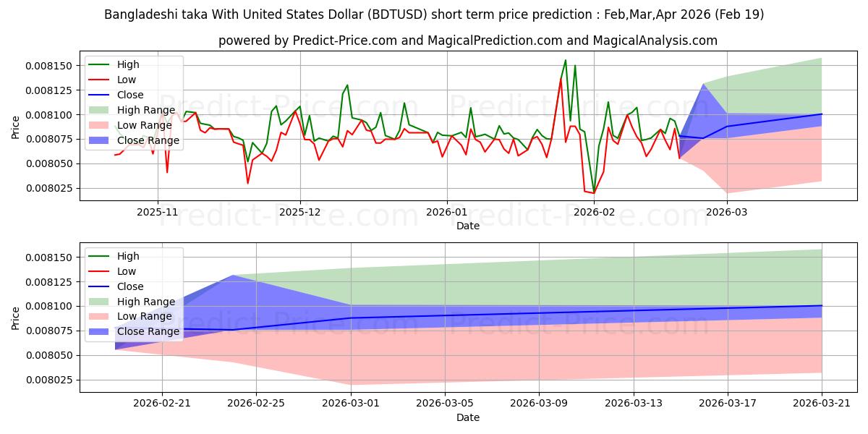Click the 2026-02 tick label on top axis
The image size is (868, 434).
594,212
